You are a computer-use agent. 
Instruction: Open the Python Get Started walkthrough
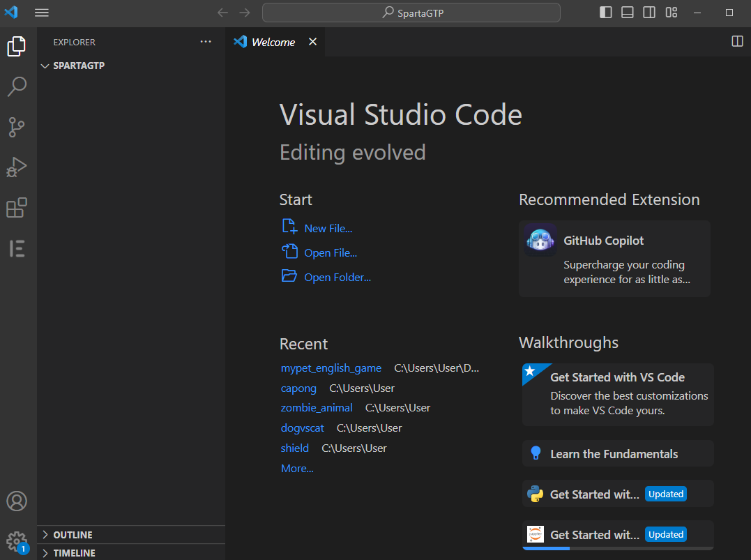pyautogui.click(x=618, y=494)
